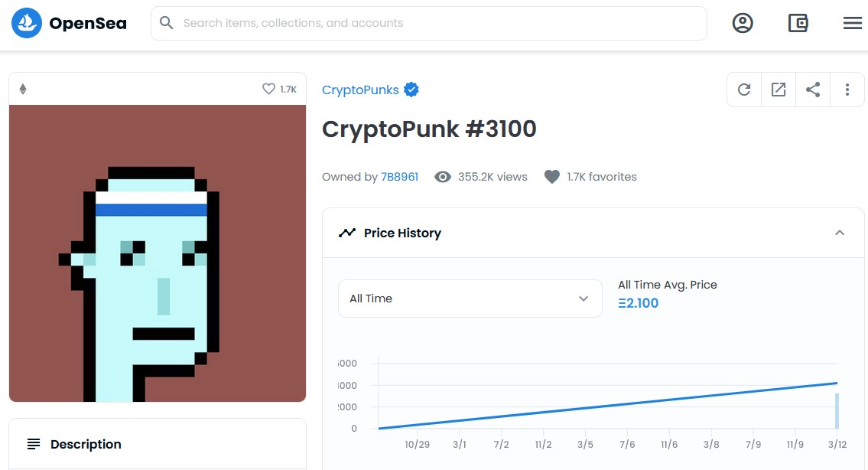Image resolution: width=868 pixels, height=470 pixels.
Task: Click the OpenSea sailboat logo
Action: click(25, 24)
